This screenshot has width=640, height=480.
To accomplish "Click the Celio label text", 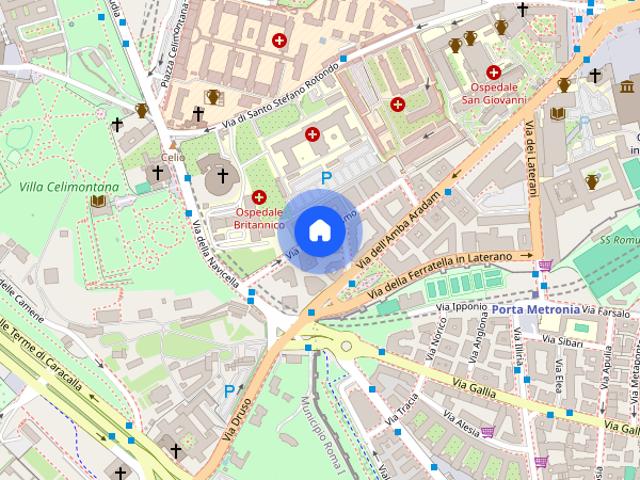I will pos(173,158).
